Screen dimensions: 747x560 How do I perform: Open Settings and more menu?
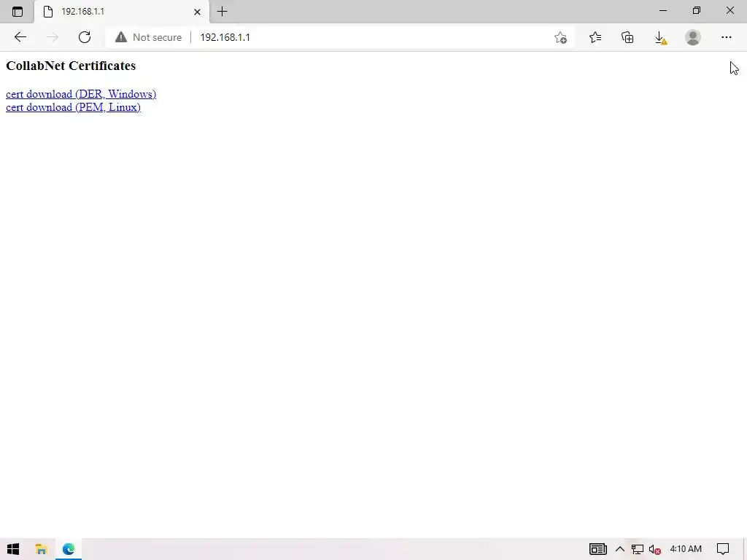click(726, 37)
